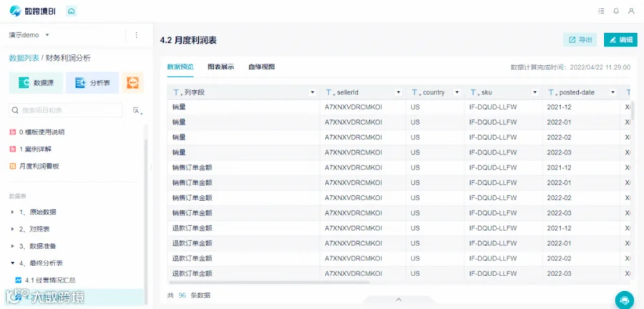The image size is (644, 309).
Task: Open the posted-date column dropdown arrow
Action: pyautogui.click(x=613, y=93)
